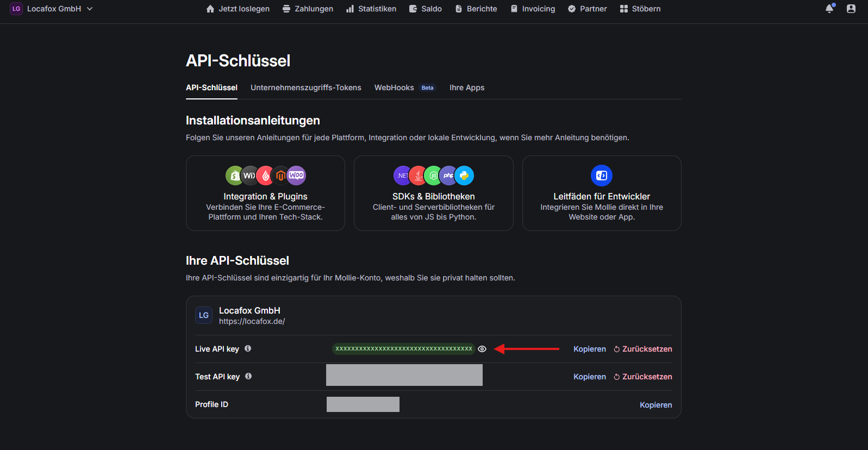Viewport: 868px width, 450px height.
Task: Open the Leitfäden für Entwickler card
Action: tap(602, 193)
